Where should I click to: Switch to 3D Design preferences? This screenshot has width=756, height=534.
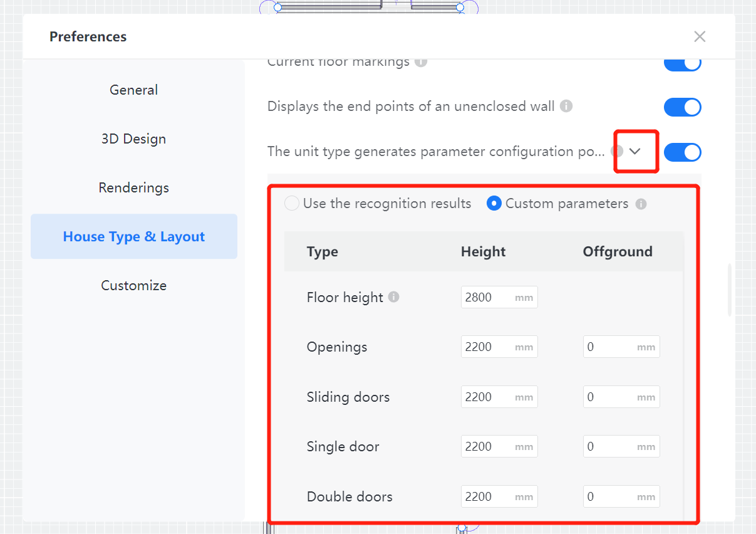pyautogui.click(x=133, y=139)
